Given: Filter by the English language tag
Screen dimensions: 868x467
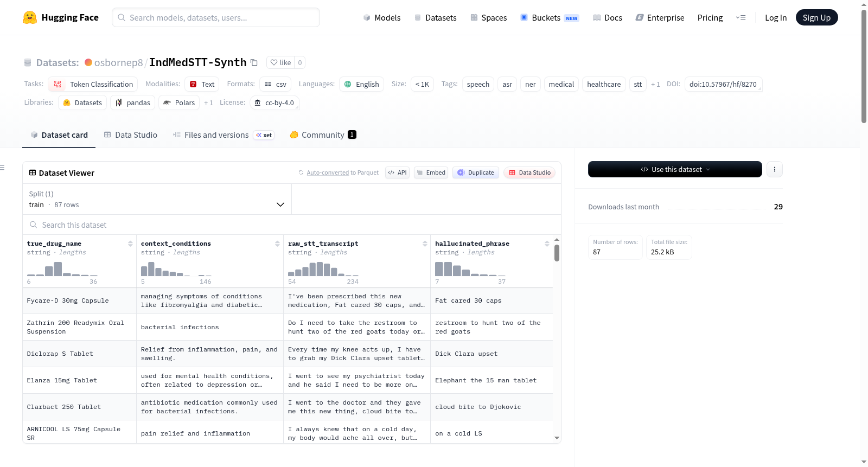Looking at the screenshot, I should click(362, 84).
